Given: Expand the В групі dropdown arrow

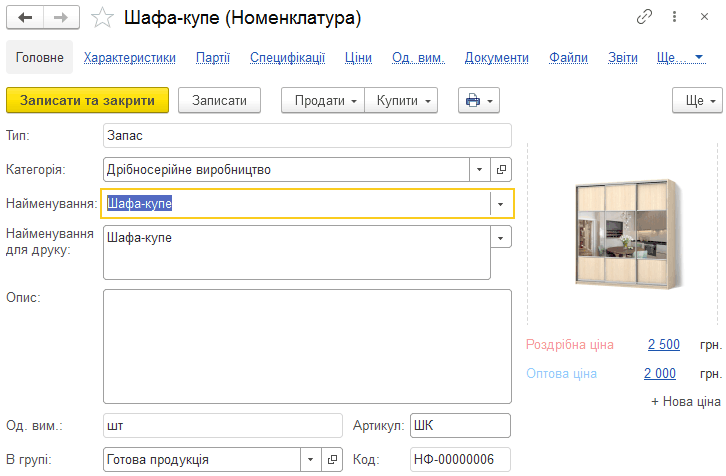Looking at the screenshot, I should coord(311,459).
